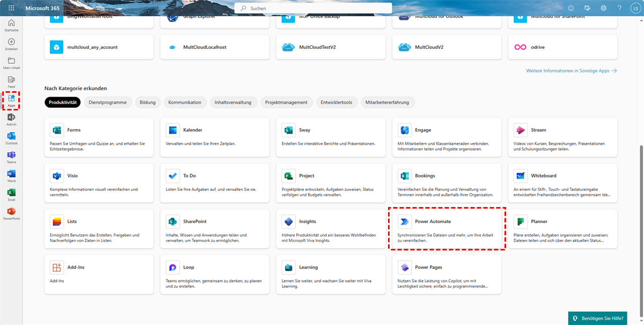Click the Suchen search field
644x325 pixels.
tap(313, 8)
